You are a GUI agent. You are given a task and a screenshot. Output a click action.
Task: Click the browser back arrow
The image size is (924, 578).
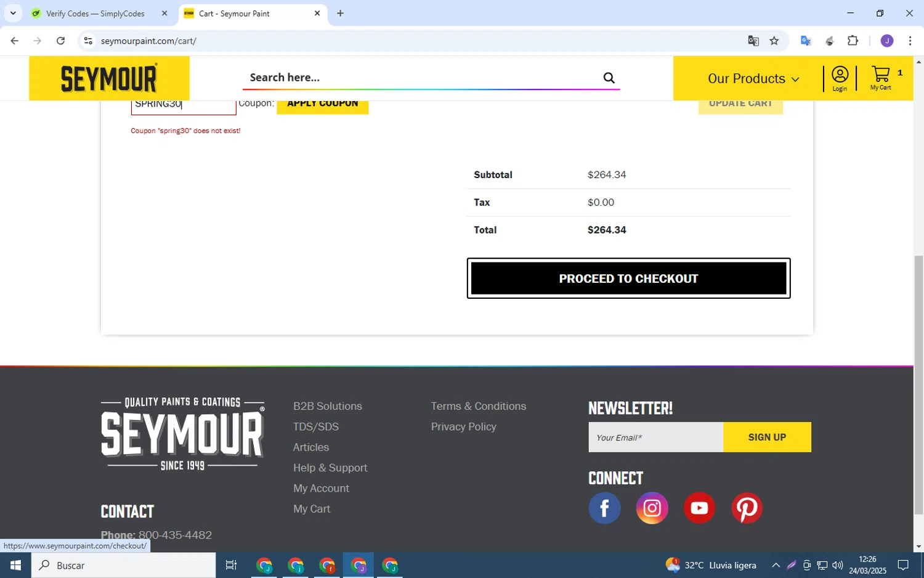click(x=14, y=41)
